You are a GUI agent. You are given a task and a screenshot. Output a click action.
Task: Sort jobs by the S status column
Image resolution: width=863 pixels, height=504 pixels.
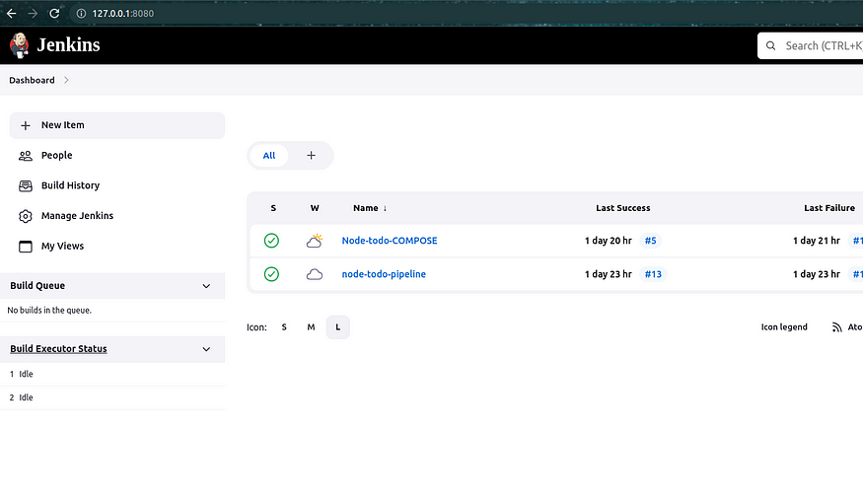tap(273, 208)
